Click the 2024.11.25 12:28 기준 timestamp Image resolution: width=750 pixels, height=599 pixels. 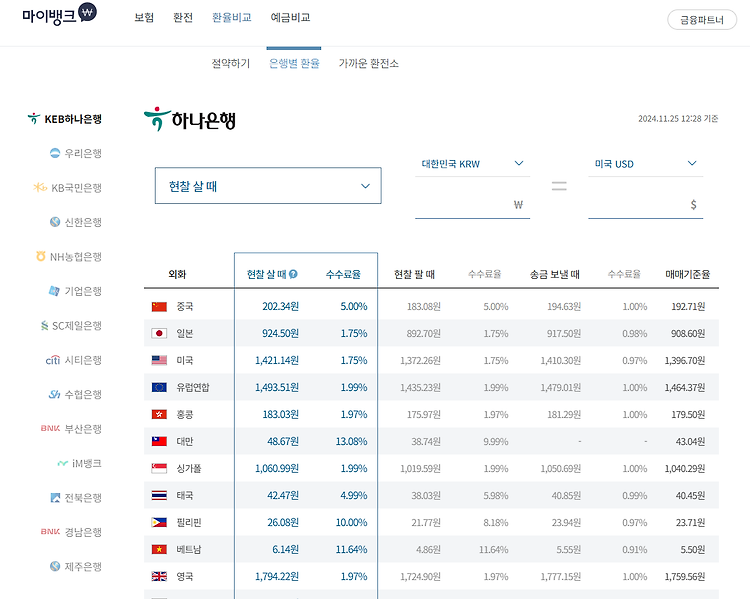(678, 119)
